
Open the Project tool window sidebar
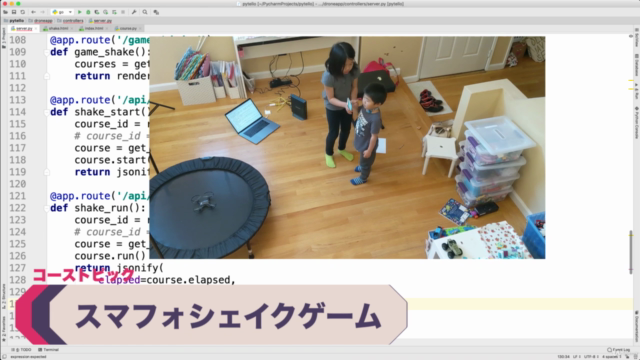click(x=3, y=38)
